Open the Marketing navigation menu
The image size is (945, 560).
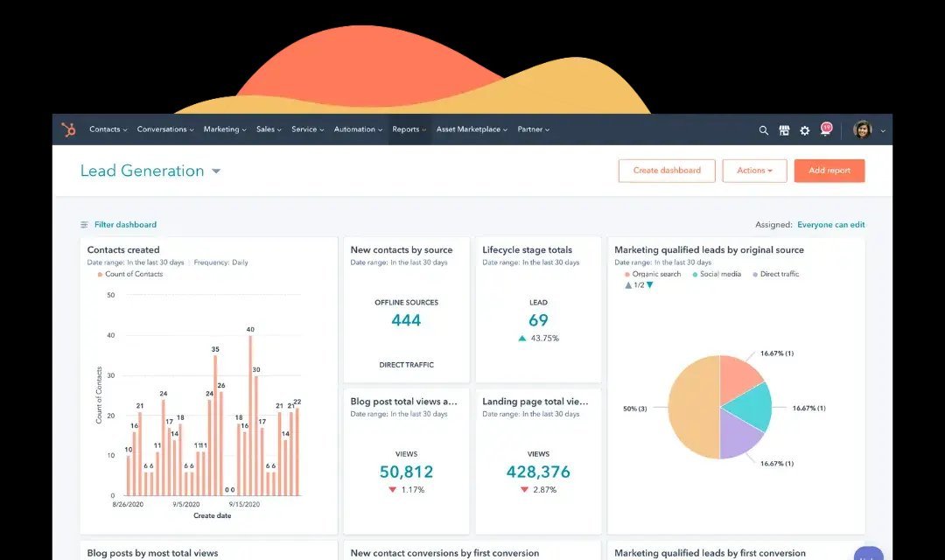click(225, 129)
